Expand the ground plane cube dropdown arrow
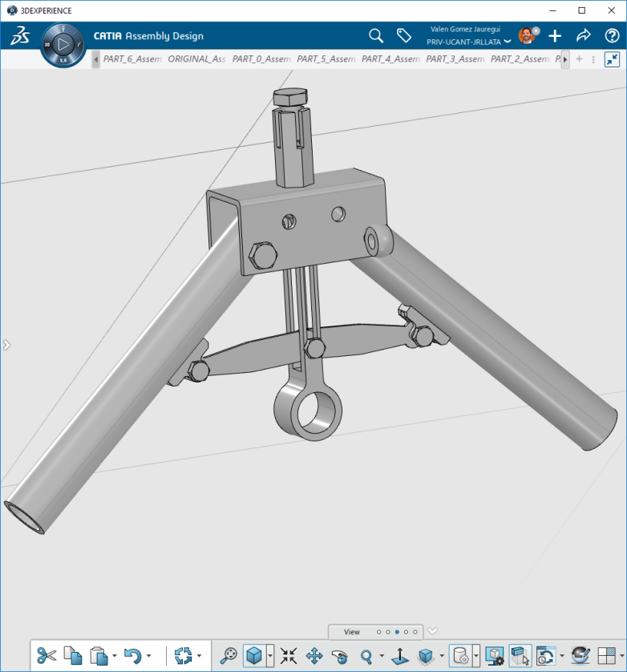The height and width of the screenshot is (672, 627). [442, 656]
